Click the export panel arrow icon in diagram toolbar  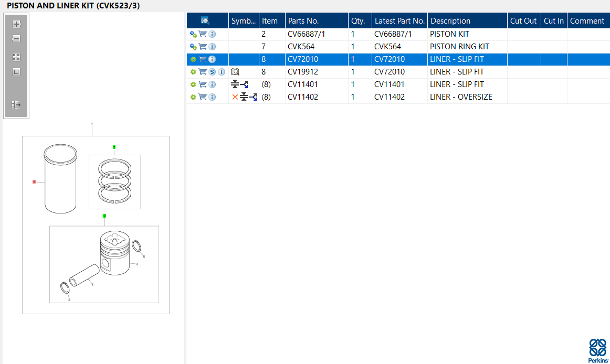point(16,105)
